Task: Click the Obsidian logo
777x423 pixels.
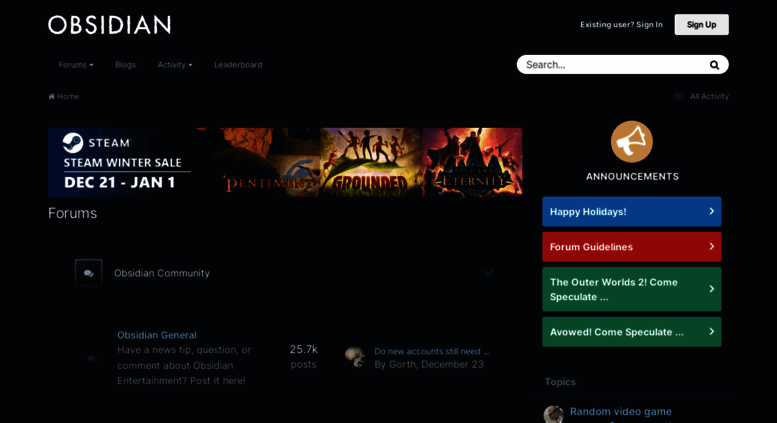Action: (110, 25)
